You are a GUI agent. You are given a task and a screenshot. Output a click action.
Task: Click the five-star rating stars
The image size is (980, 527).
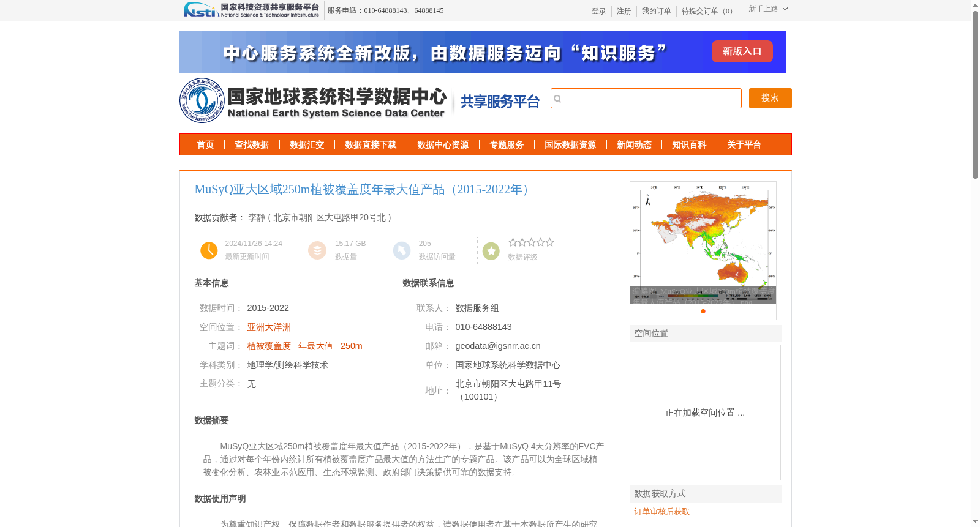(531, 242)
